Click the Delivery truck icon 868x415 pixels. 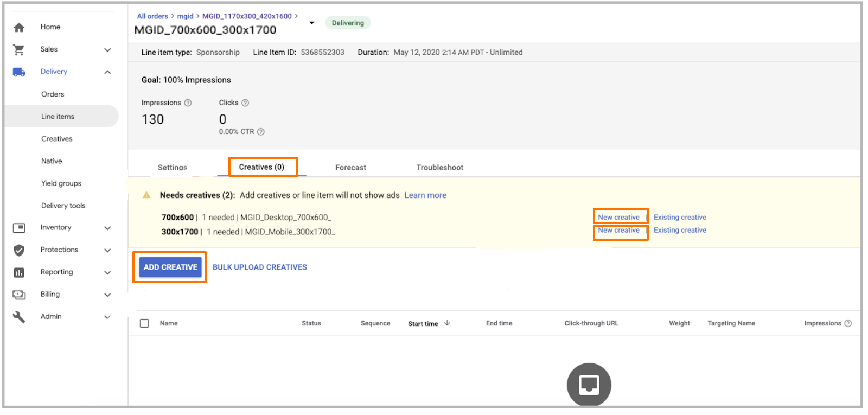point(19,72)
